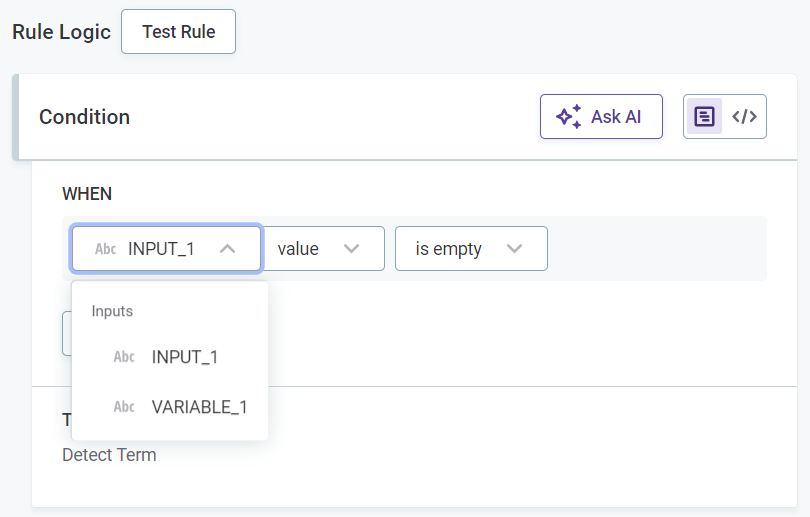The image size is (810, 517).
Task: Choose VARIABLE_1 from the Inputs list
Action: (199, 407)
